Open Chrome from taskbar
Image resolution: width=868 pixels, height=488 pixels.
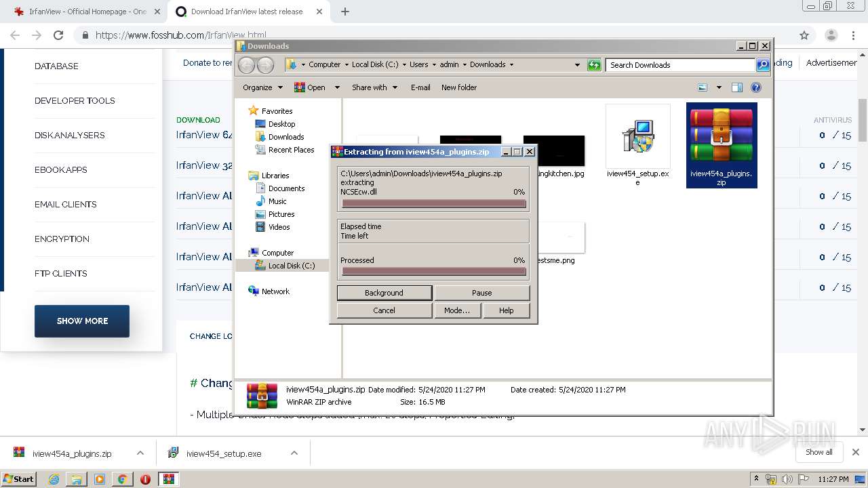point(122,479)
